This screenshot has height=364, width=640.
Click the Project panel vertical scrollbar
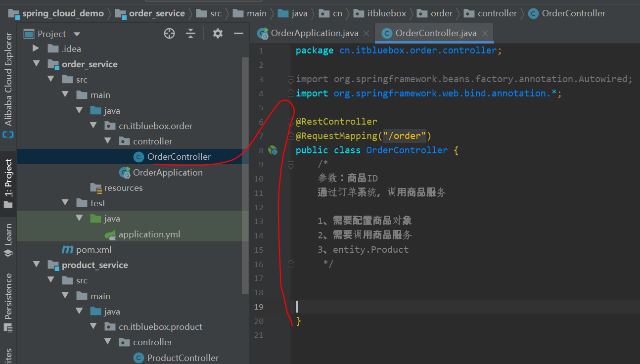pyautogui.click(x=245, y=176)
